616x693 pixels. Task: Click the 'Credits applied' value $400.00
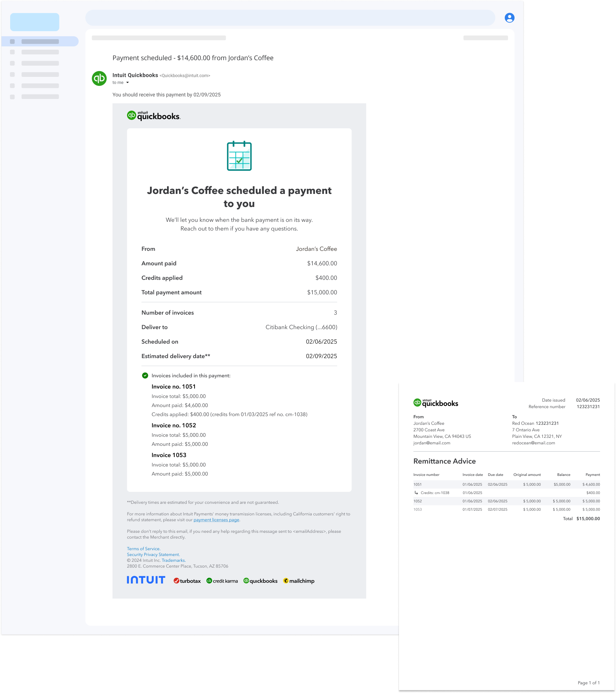pos(326,278)
